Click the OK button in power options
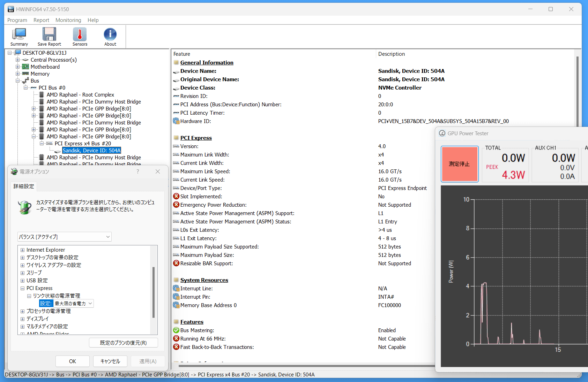Image resolution: width=588 pixels, height=382 pixels. pyautogui.click(x=73, y=361)
